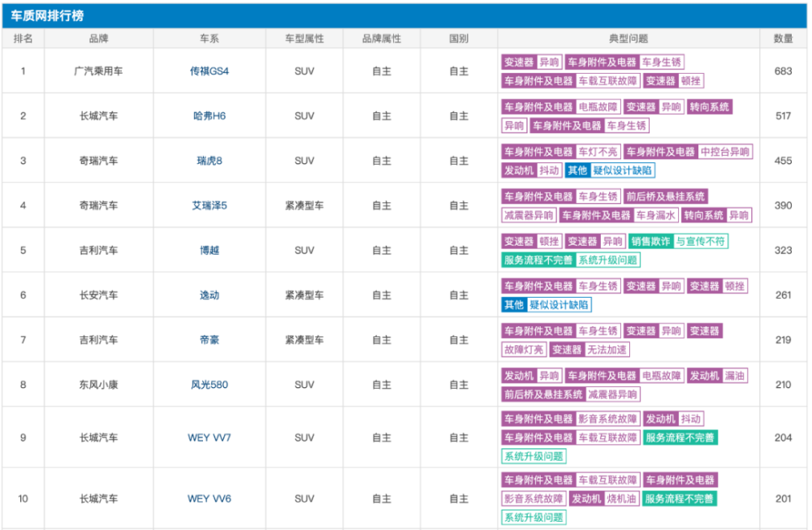
Task: Click the complaint count 683
Action: (x=783, y=71)
